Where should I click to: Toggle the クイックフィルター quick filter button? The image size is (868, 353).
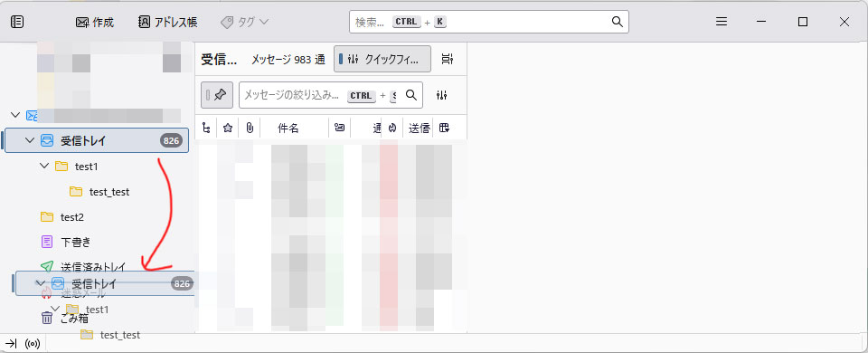[x=382, y=59]
